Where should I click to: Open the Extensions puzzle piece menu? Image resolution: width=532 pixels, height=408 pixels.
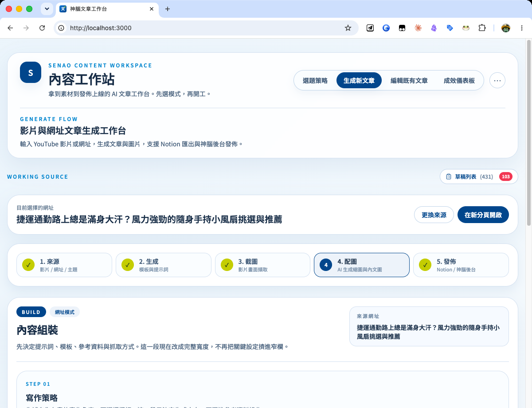click(x=482, y=28)
